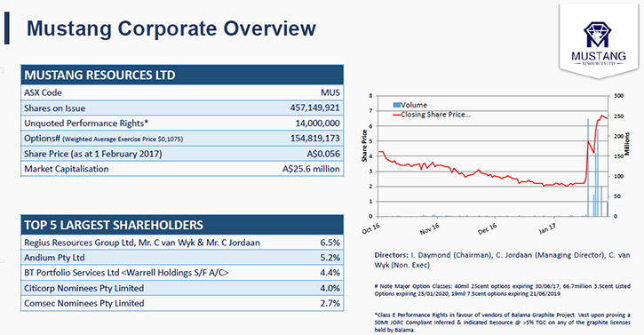Click the Andium Pty Ltd row
Viewport: 644px width, 335px height.
pos(182,258)
